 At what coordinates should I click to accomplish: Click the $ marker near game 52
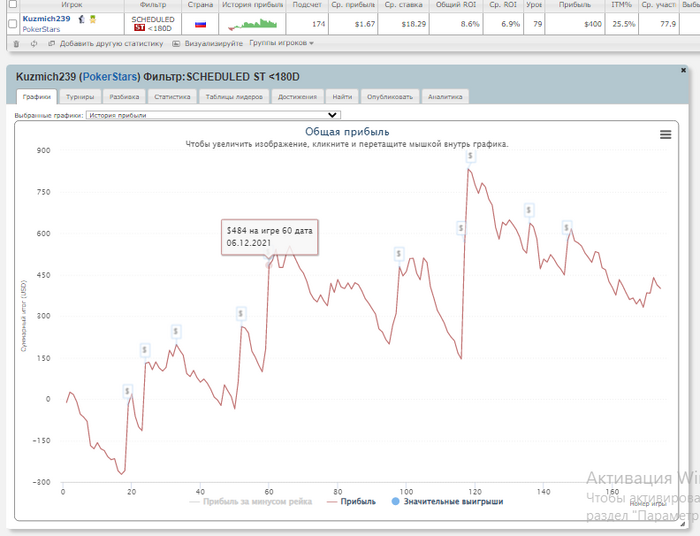click(x=241, y=314)
